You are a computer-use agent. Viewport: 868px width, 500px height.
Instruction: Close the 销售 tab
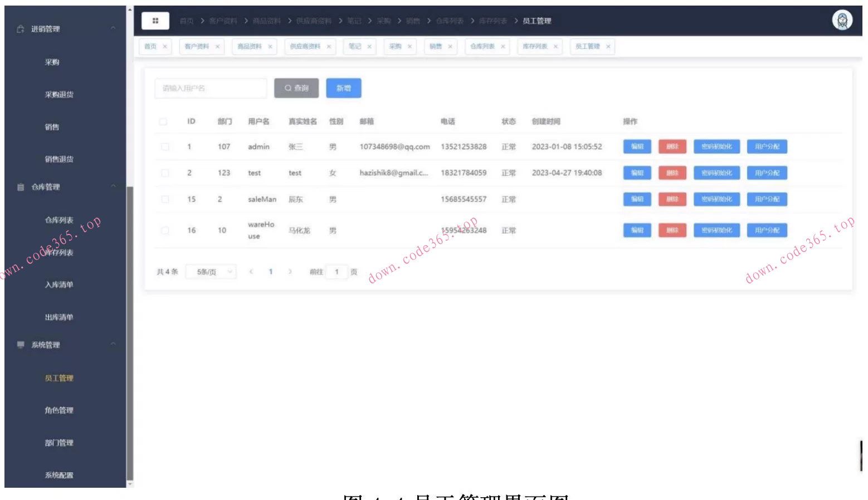click(x=450, y=47)
